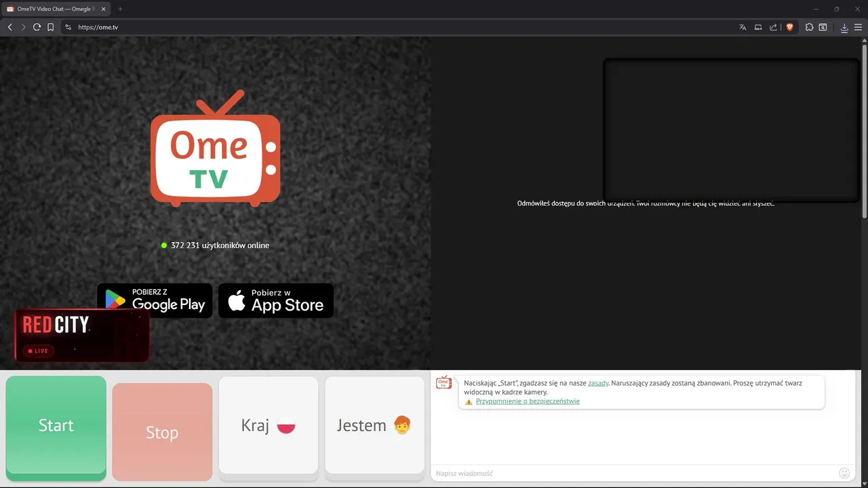
Task: Open the browser hamburger menu
Action: (858, 27)
